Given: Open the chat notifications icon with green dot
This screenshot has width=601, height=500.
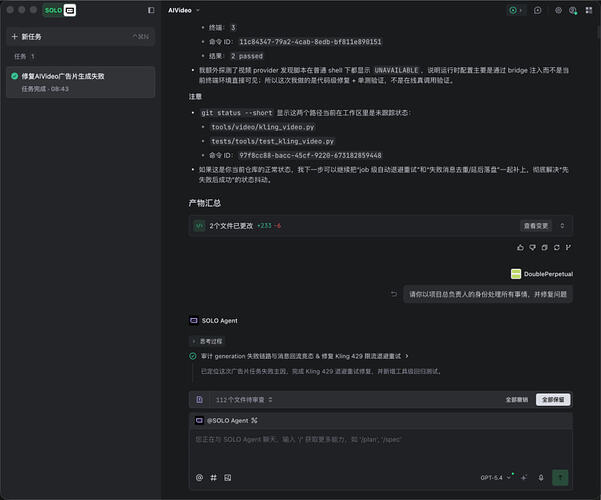Looking at the screenshot, I should pos(573,10).
